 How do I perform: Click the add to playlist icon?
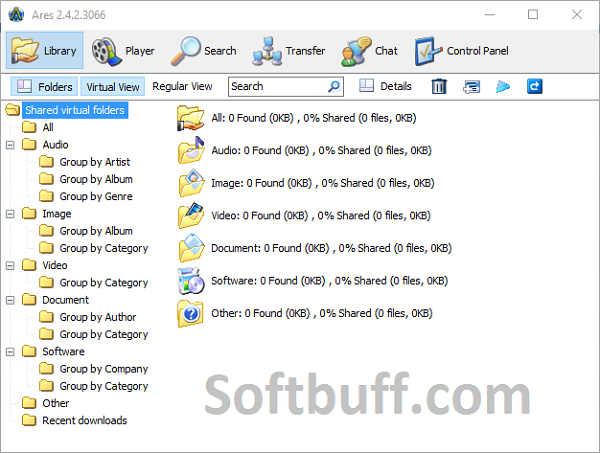tap(471, 86)
